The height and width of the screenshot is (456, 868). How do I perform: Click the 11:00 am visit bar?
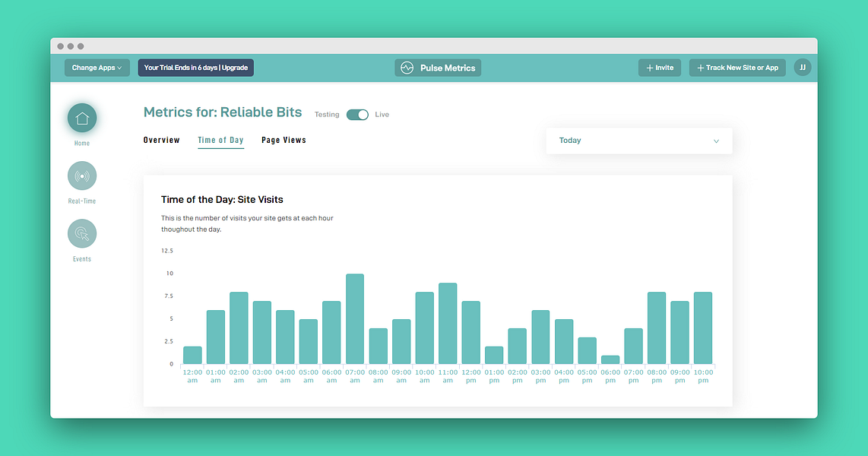(447, 322)
